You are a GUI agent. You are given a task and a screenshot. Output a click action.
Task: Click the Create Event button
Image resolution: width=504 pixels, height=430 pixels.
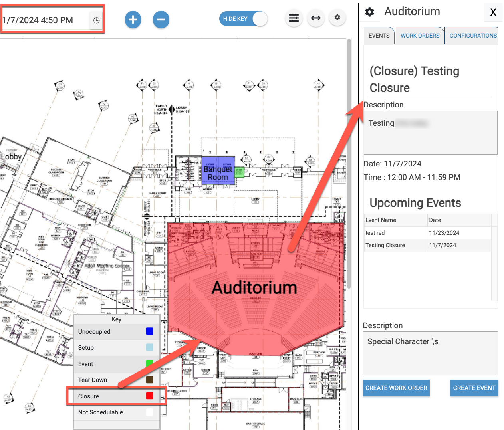point(474,388)
